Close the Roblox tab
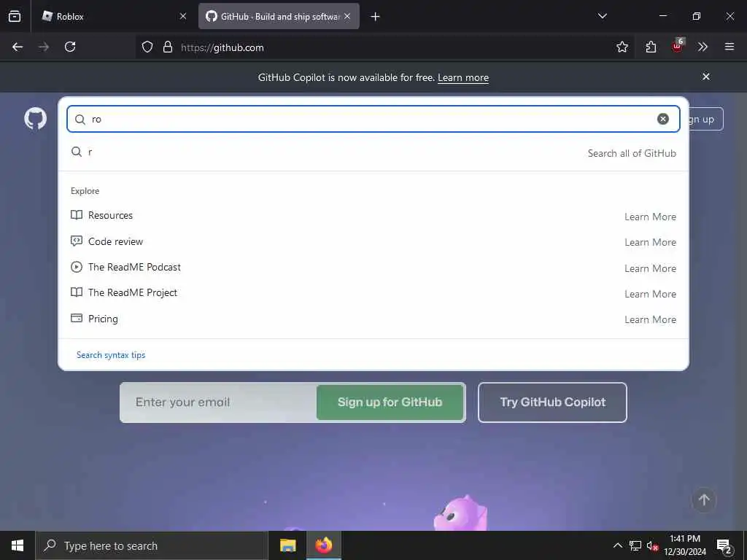The height and width of the screenshot is (560, 747). [183, 16]
